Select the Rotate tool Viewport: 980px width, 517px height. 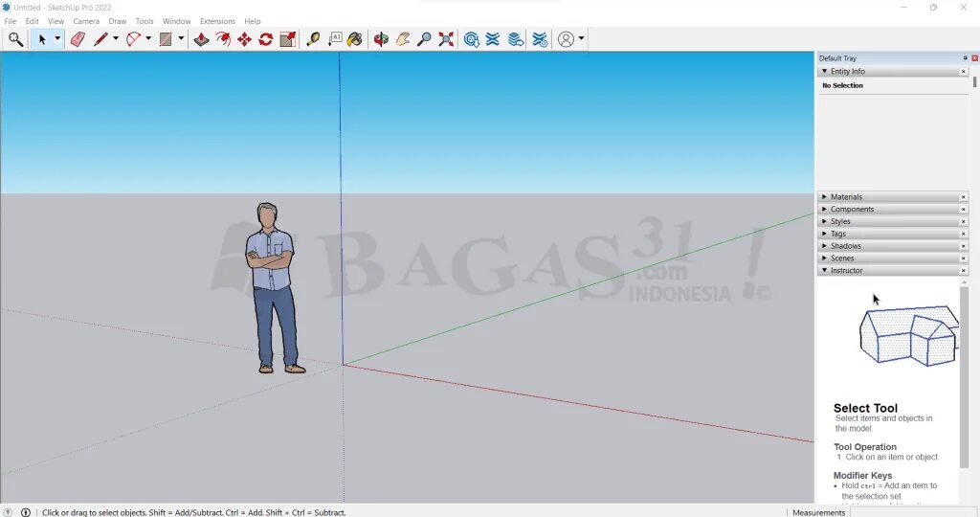pos(266,39)
